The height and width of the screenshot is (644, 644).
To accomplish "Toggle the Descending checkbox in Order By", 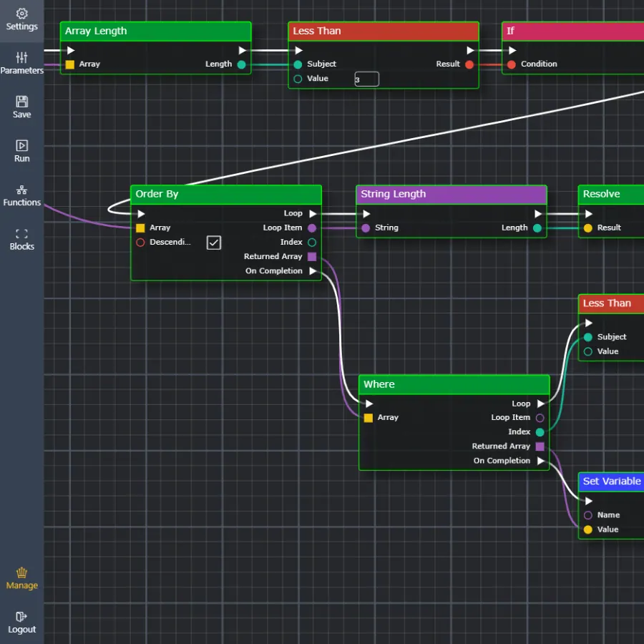I will point(213,243).
